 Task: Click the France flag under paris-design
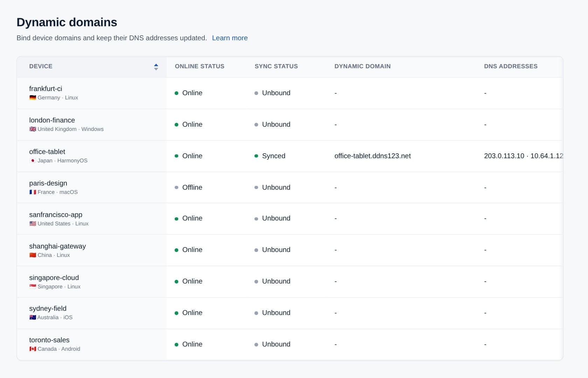(33, 192)
